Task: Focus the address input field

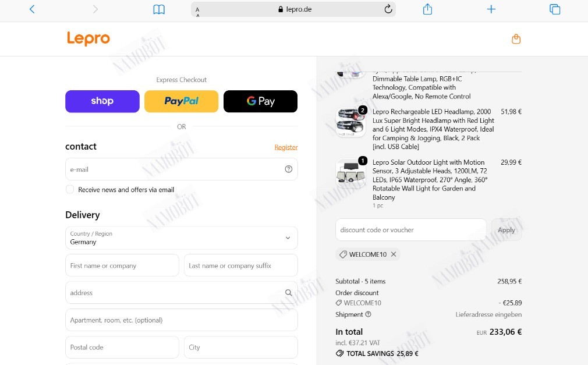Action: 182,293
